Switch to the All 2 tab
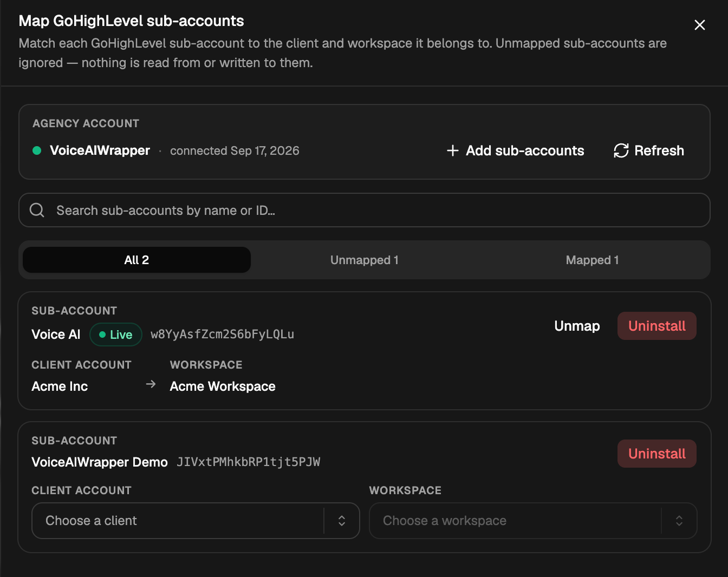 tap(136, 260)
